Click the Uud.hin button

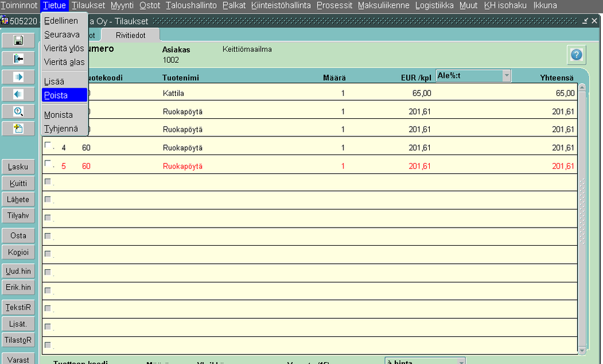[18, 271]
